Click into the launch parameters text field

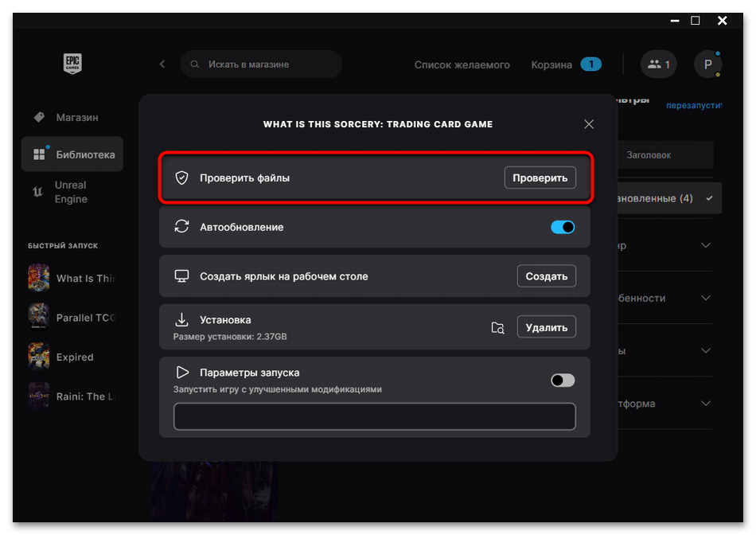click(x=375, y=416)
